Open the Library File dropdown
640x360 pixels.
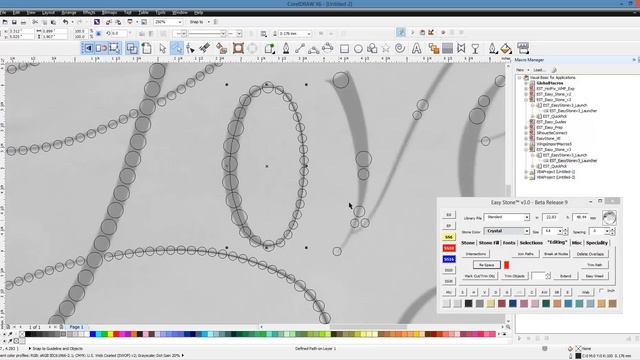click(527, 217)
